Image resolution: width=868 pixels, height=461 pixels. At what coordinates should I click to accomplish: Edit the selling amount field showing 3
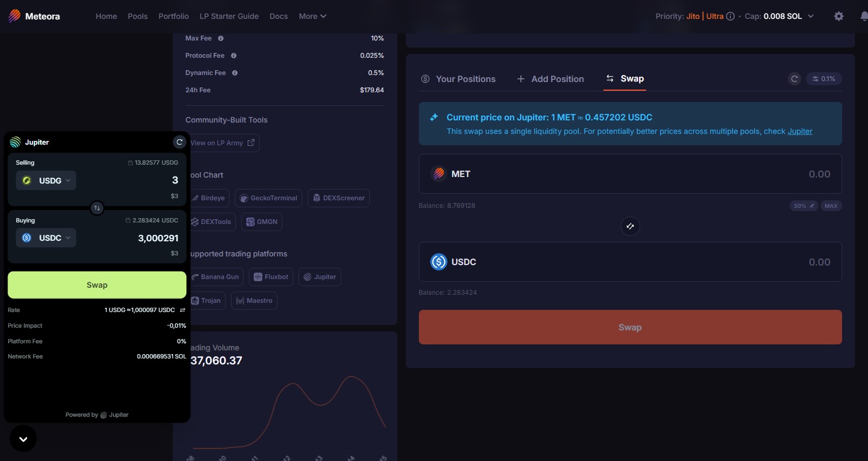coord(175,180)
